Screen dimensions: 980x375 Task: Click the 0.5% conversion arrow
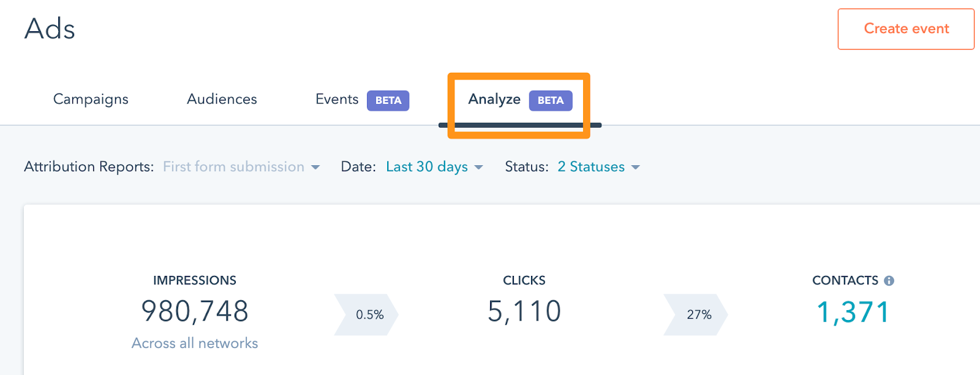pyautogui.click(x=367, y=314)
